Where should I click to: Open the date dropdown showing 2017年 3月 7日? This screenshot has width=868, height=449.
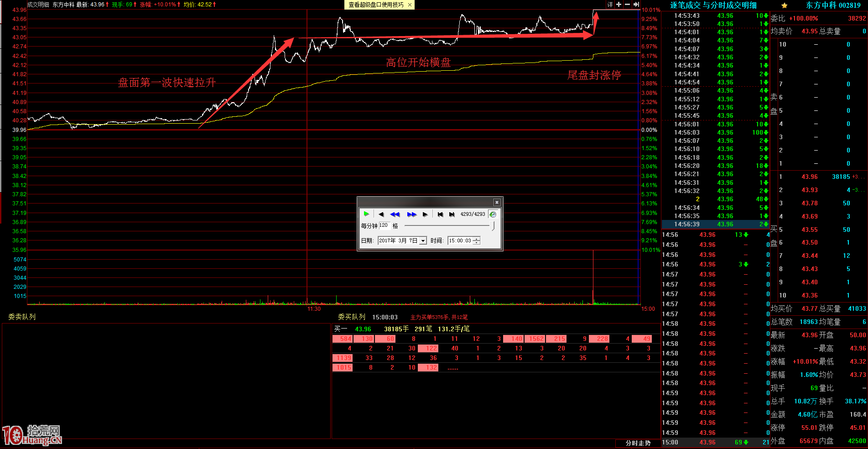(x=423, y=241)
